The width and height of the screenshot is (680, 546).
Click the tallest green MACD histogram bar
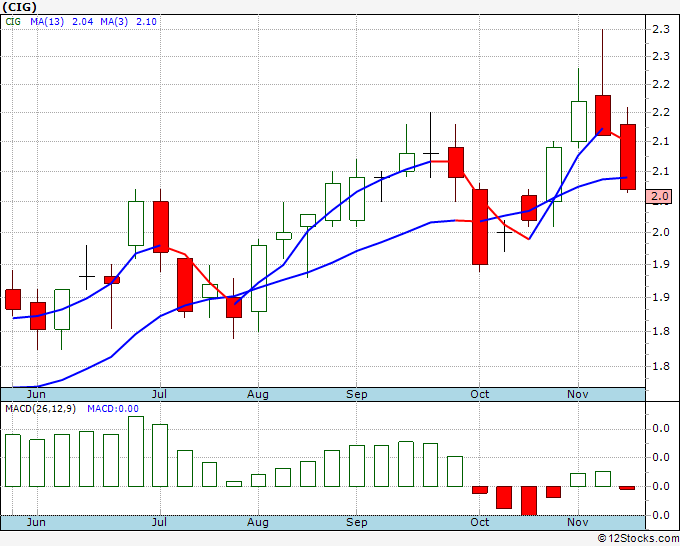pyautogui.click(x=136, y=451)
